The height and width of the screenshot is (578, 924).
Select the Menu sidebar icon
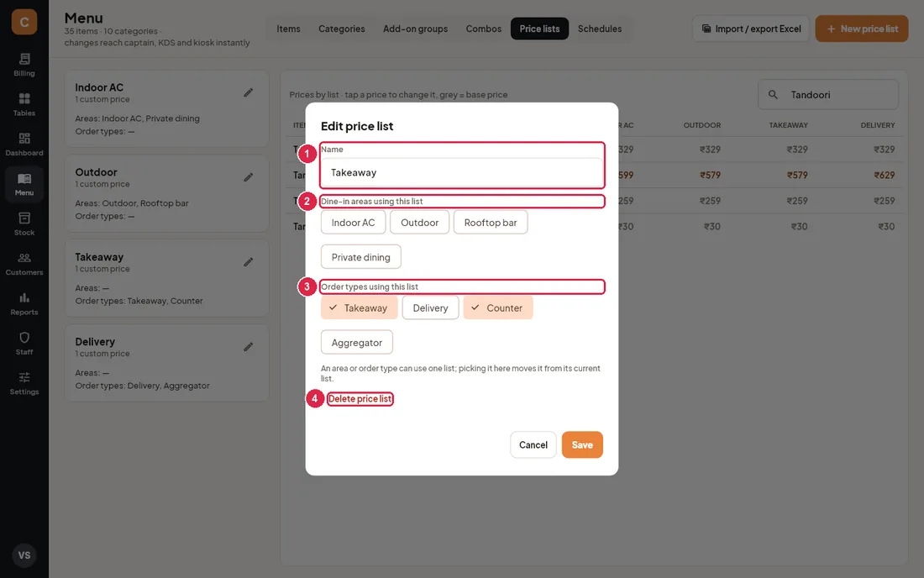coord(24,185)
